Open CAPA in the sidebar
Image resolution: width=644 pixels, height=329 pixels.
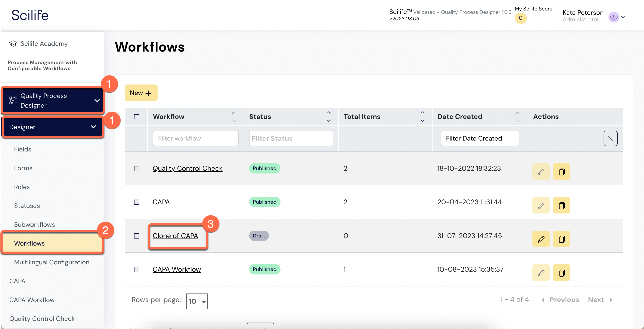pyautogui.click(x=17, y=281)
